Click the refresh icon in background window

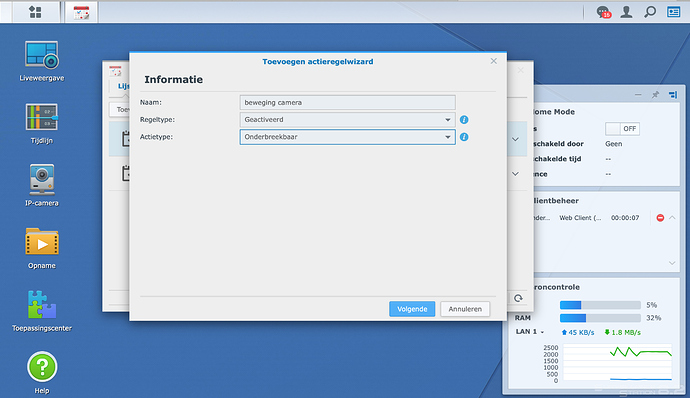(518, 298)
